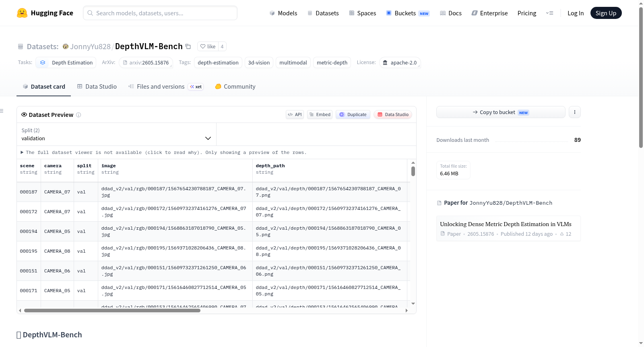Open the Data Studio tab

click(x=97, y=87)
